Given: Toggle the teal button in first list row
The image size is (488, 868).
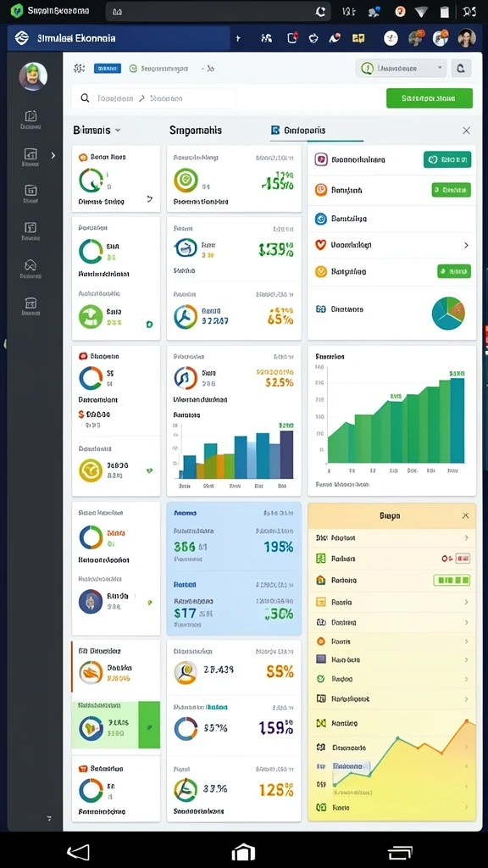Looking at the screenshot, I should (x=447, y=159).
